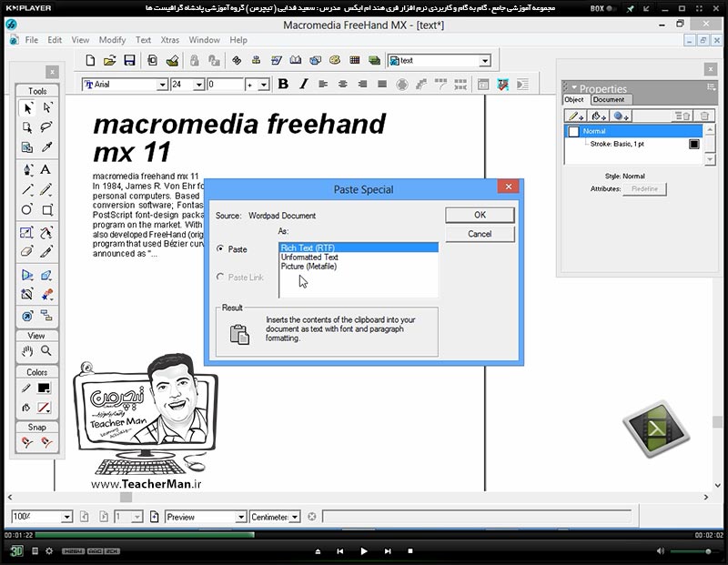This screenshot has width=728, height=565.
Task: Save the document with disk icon
Action: 129,60
